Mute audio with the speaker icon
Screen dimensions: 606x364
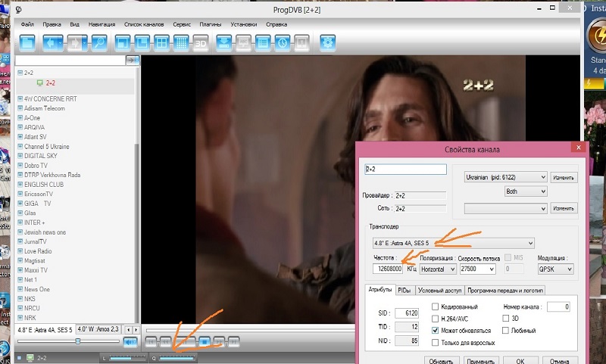pos(130,341)
